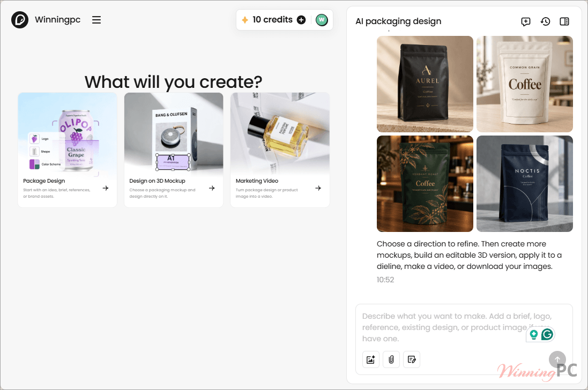Select the green Verdant Roast coffee mockup

tap(425, 184)
